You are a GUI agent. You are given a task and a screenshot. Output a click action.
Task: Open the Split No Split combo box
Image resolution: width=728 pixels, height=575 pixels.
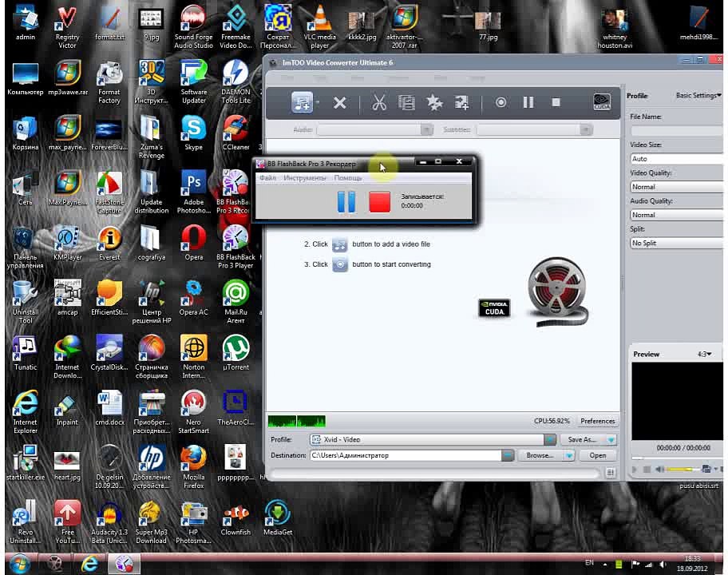676,243
